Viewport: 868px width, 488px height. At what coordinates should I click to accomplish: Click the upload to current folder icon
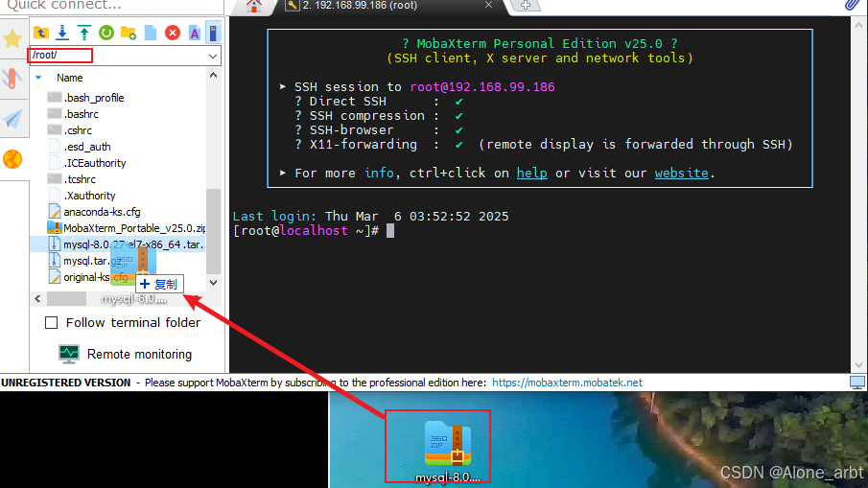pyautogui.click(x=84, y=33)
